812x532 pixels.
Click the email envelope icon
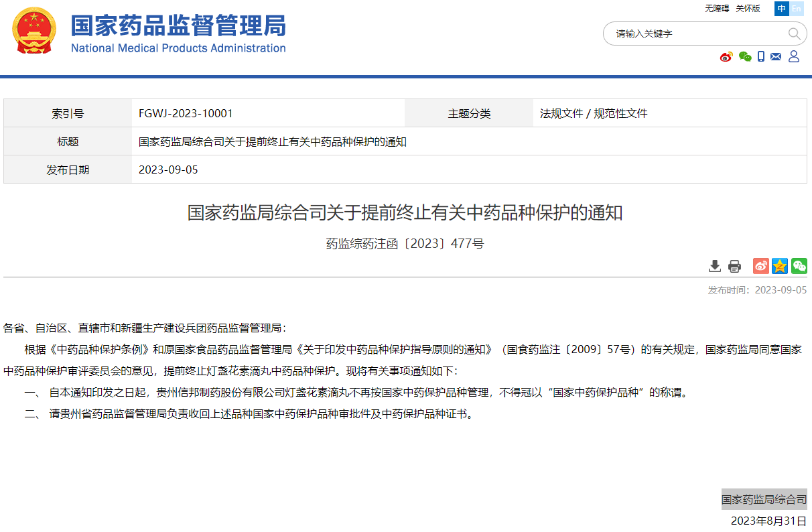[776, 57]
